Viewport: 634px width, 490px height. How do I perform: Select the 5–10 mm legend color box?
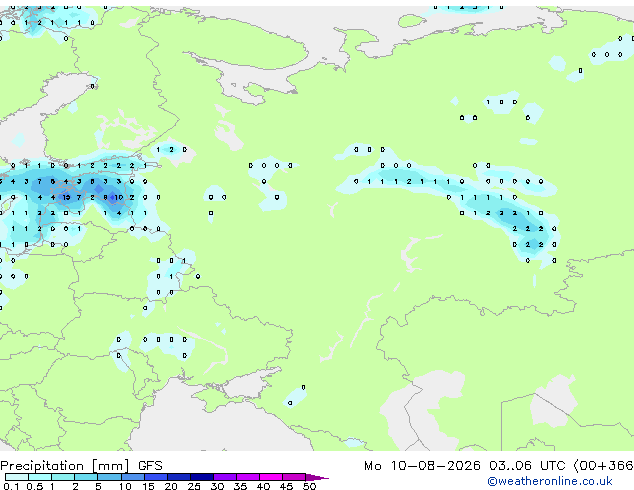click(109, 477)
